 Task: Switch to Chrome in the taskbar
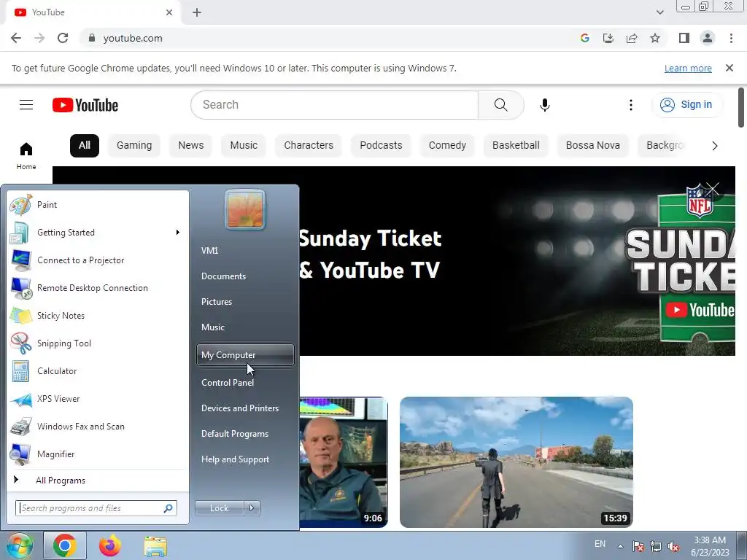point(65,545)
